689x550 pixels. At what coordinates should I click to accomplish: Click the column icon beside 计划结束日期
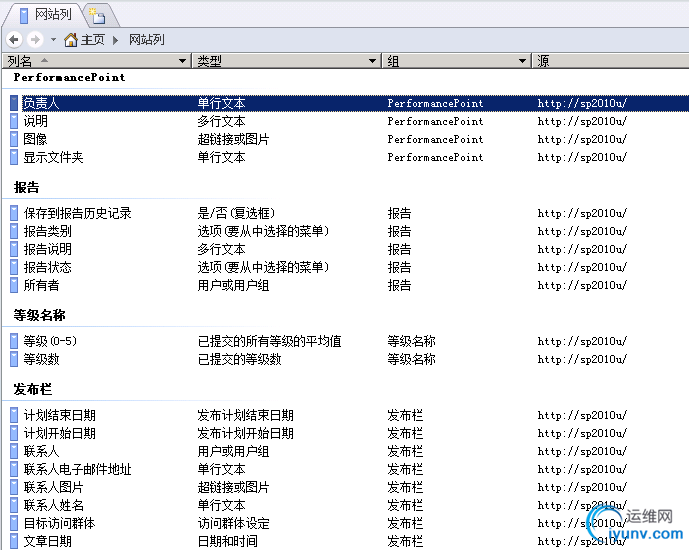15,415
